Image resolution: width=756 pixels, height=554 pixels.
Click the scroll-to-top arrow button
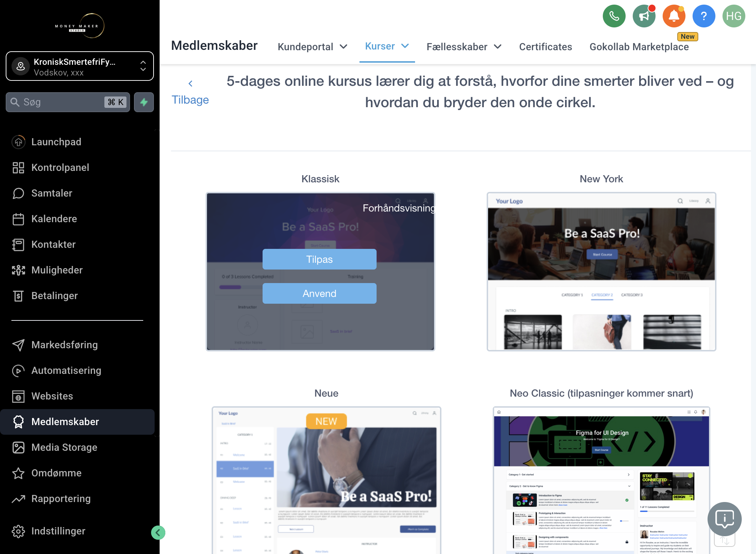pos(724,540)
